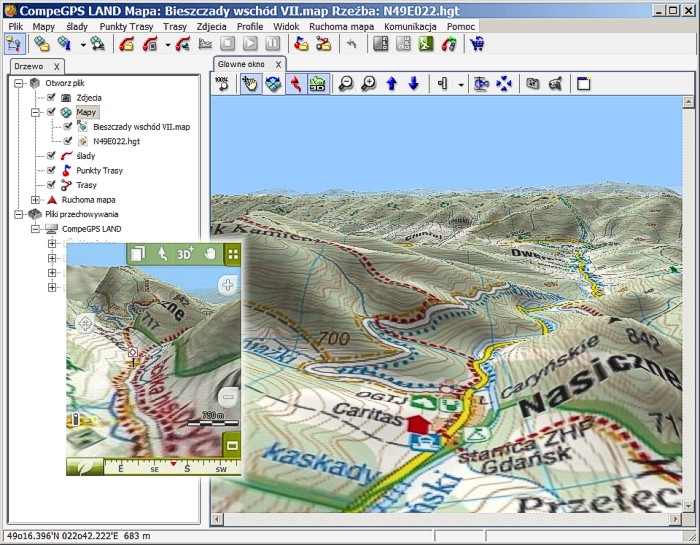
Task: Click the track graph profile icon
Action: click(x=205, y=44)
